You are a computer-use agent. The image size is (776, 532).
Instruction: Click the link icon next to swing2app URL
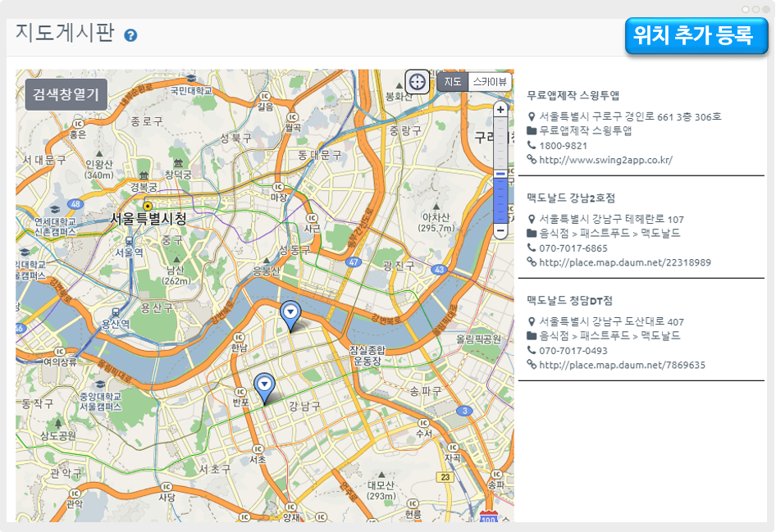532,160
